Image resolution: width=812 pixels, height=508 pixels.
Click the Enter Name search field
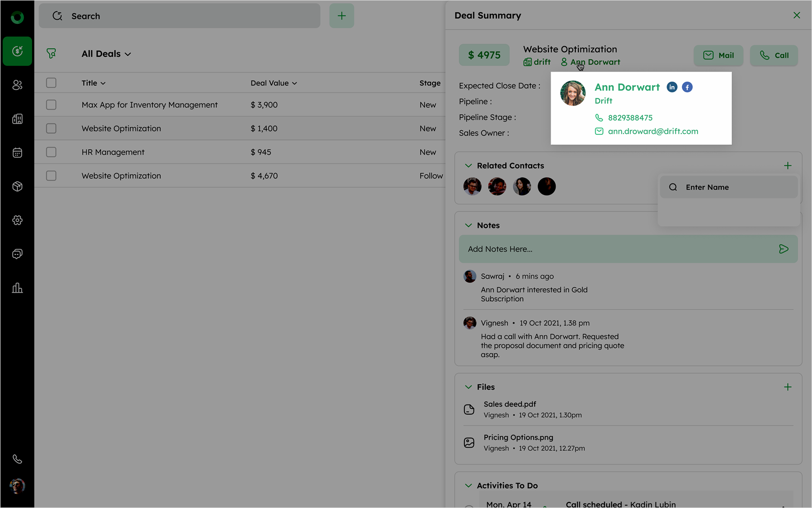[735, 187]
